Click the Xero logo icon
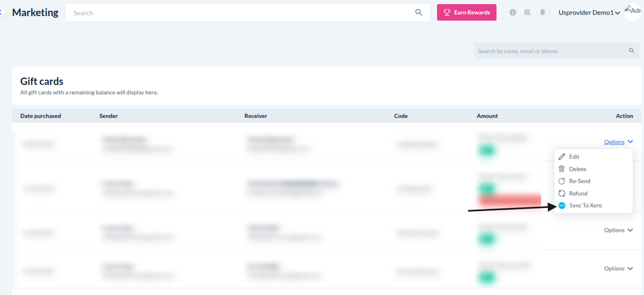This screenshot has height=295, width=644. click(562, 205)
